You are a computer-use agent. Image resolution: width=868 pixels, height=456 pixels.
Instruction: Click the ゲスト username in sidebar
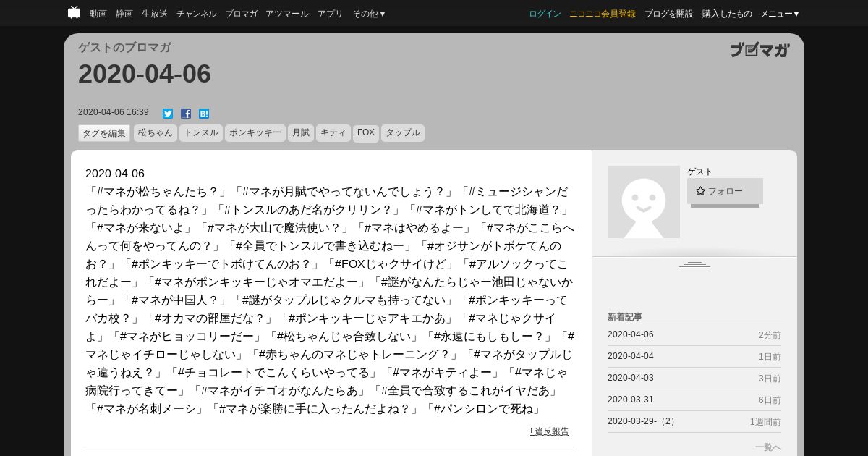click(700, 172)
